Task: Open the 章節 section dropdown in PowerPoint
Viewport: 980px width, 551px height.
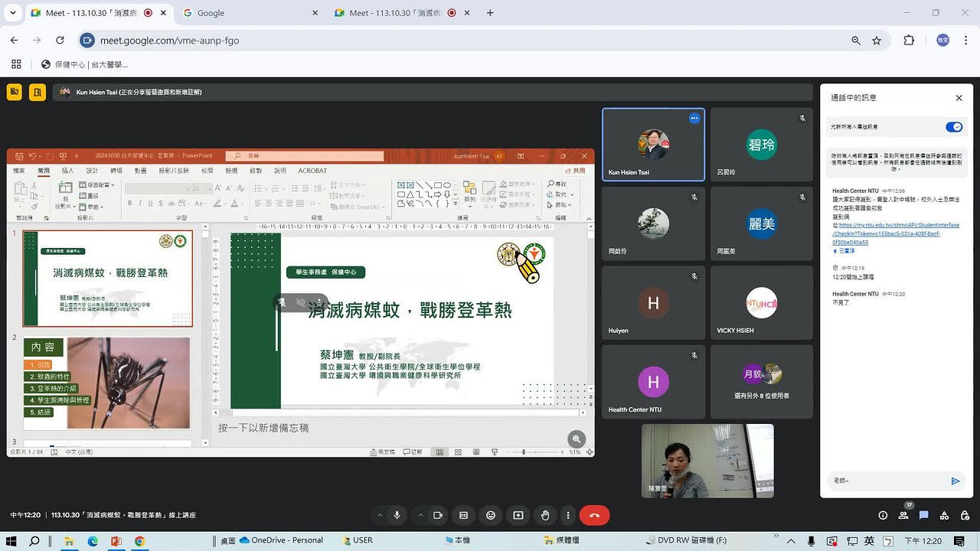Action: (x=93, y=206)
